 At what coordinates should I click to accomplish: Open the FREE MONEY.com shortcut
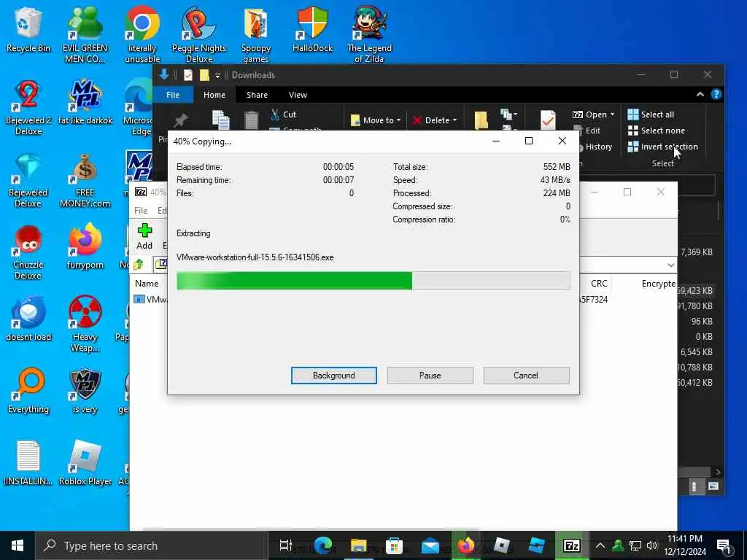click(x=85, y=180)
